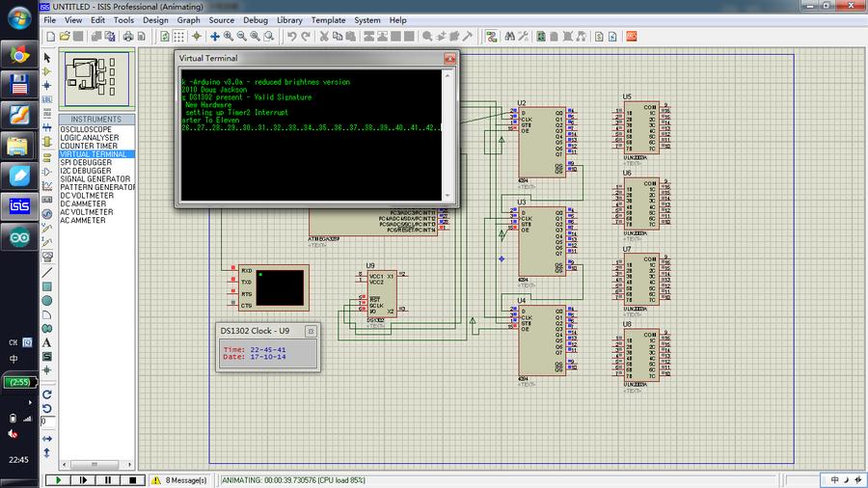
Task: Select SIGNAL GENERATOR instrument
Action: tap(95, 179)
